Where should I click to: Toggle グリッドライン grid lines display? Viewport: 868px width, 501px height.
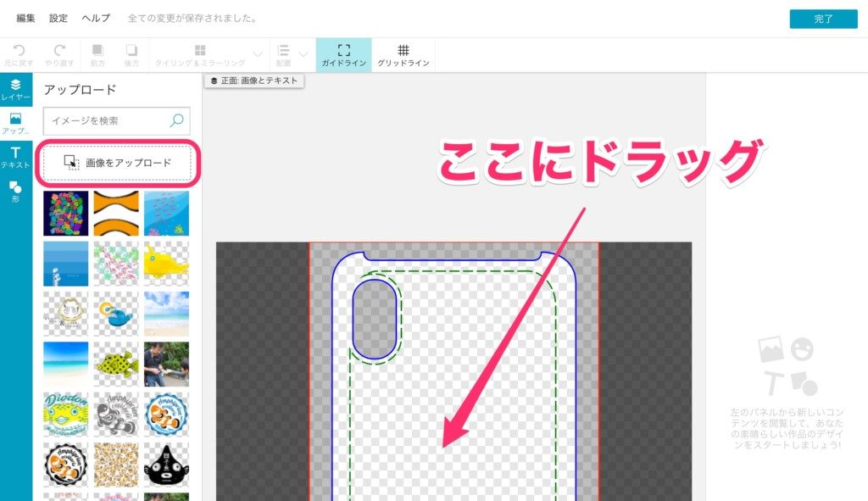click(403, 55)
